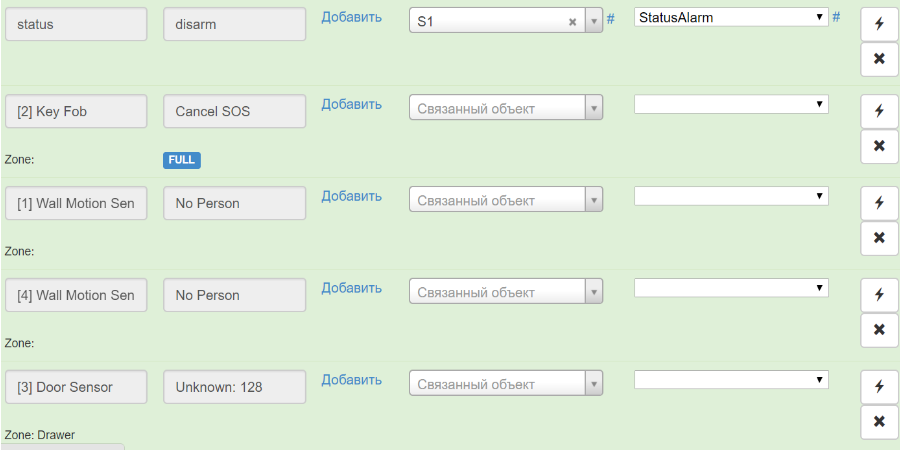Remove [1] Wall Motion Sensor row
900x450 pixels.
[x=879, y=238]
